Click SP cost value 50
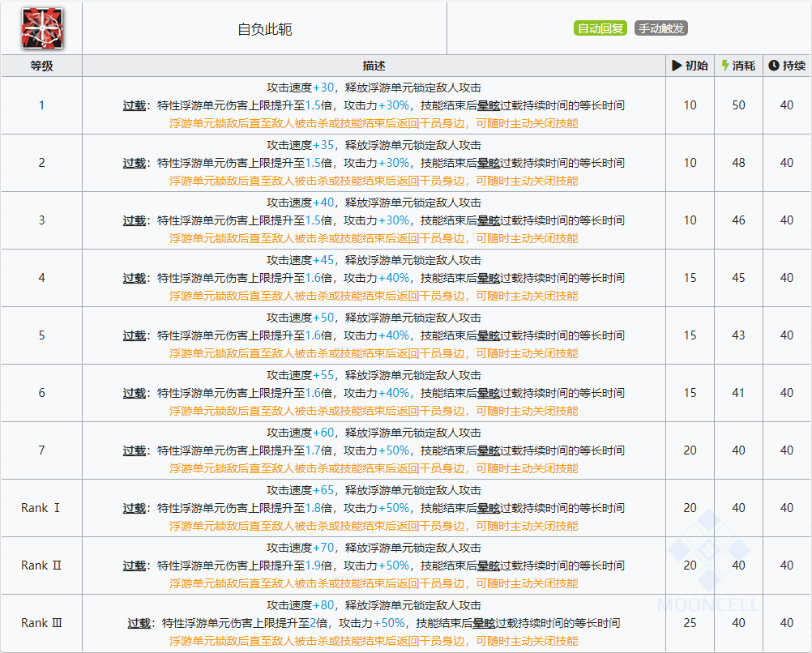The image size is (812, 653). tap(738, 105)
